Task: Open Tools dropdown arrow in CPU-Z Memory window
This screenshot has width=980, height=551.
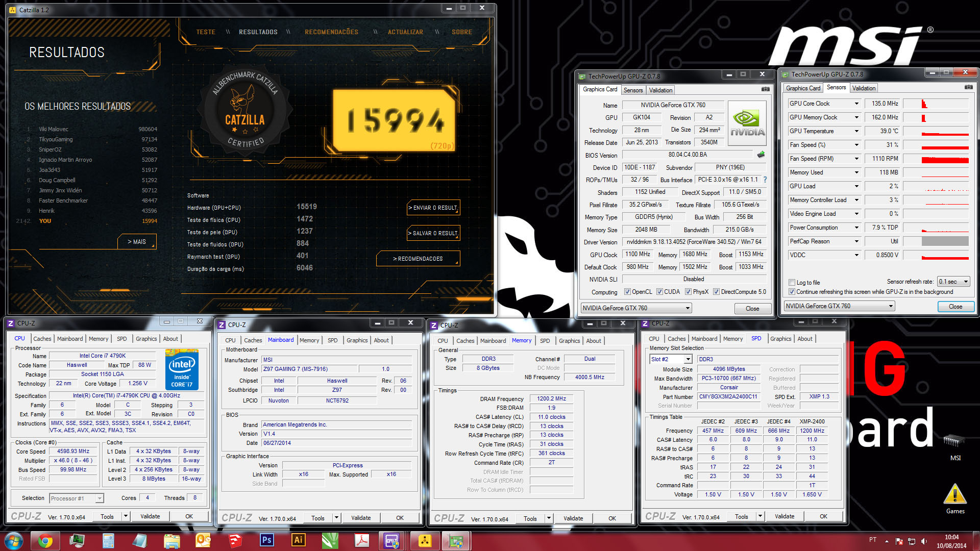Action: click(549, 518)
